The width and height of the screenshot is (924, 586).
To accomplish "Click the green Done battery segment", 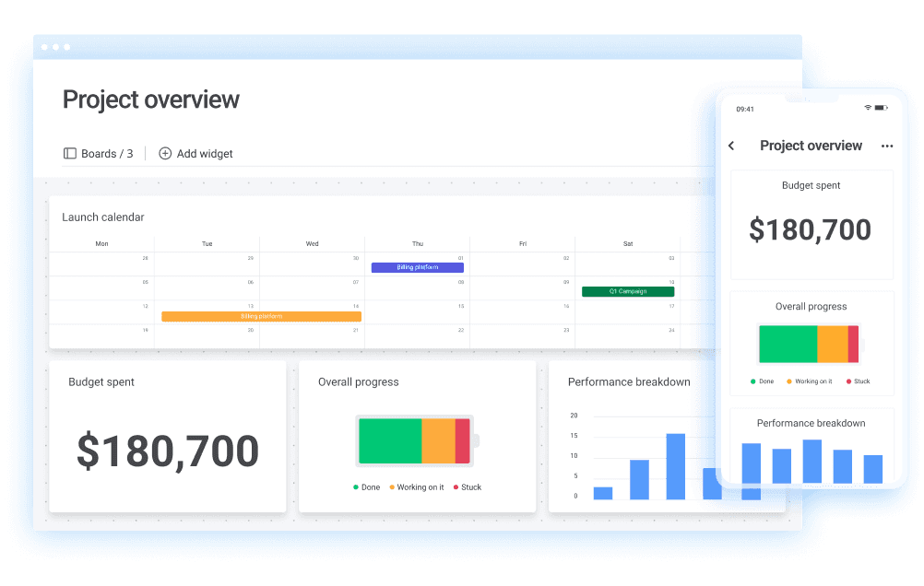I will click(389, 440).
